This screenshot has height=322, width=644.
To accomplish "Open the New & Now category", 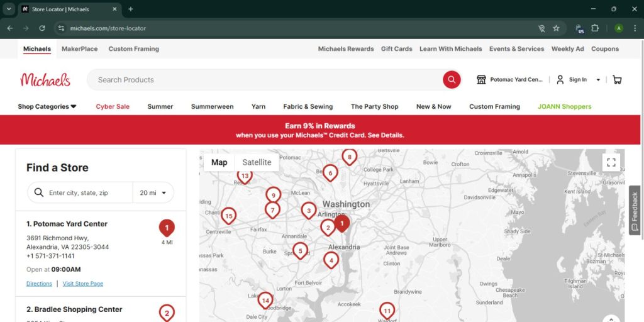I will click(434, 106).
